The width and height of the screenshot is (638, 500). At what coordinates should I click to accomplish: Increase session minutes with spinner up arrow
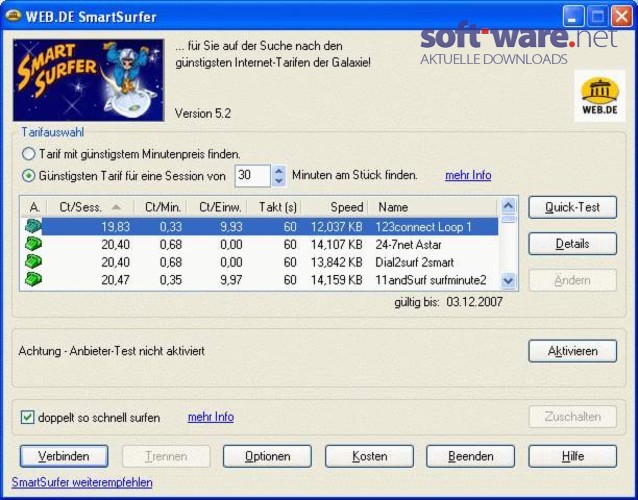point(279,170)
